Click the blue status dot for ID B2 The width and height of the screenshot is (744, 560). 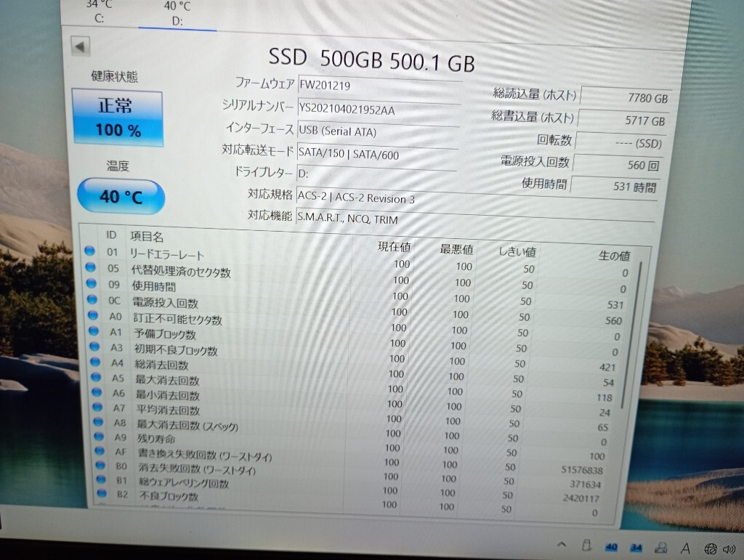102,493
